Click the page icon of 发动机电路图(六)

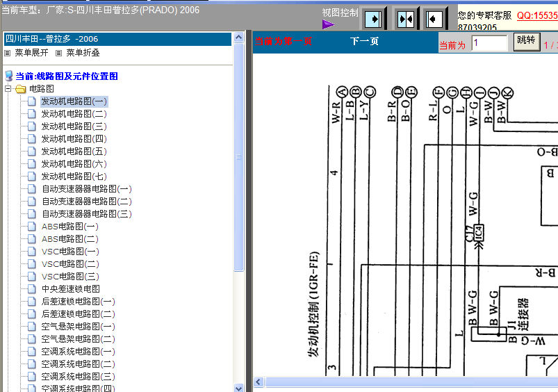click(x=32, y=164)
